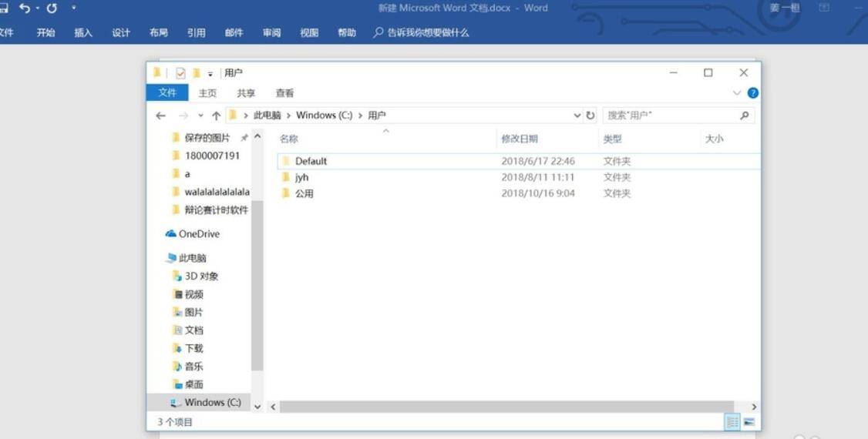Open walalalalalalala folder in navigation pane
This screenshot has height=439, width=868.
(x=217, y=192)
